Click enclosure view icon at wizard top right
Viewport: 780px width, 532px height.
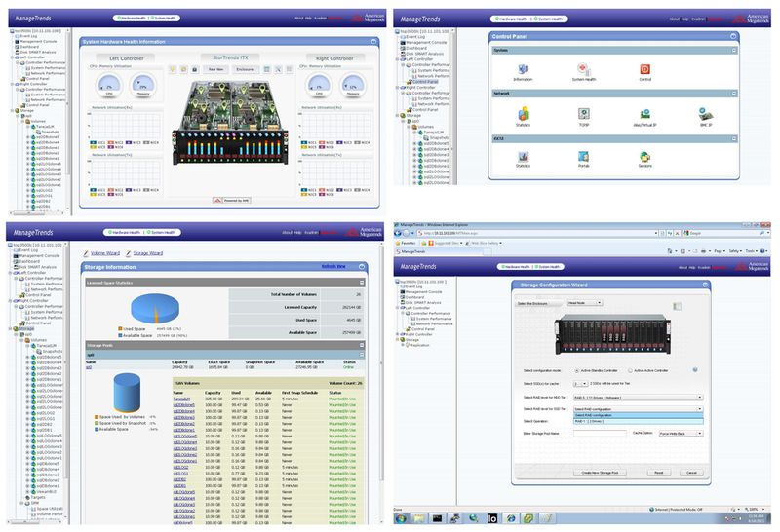[677, 306]
